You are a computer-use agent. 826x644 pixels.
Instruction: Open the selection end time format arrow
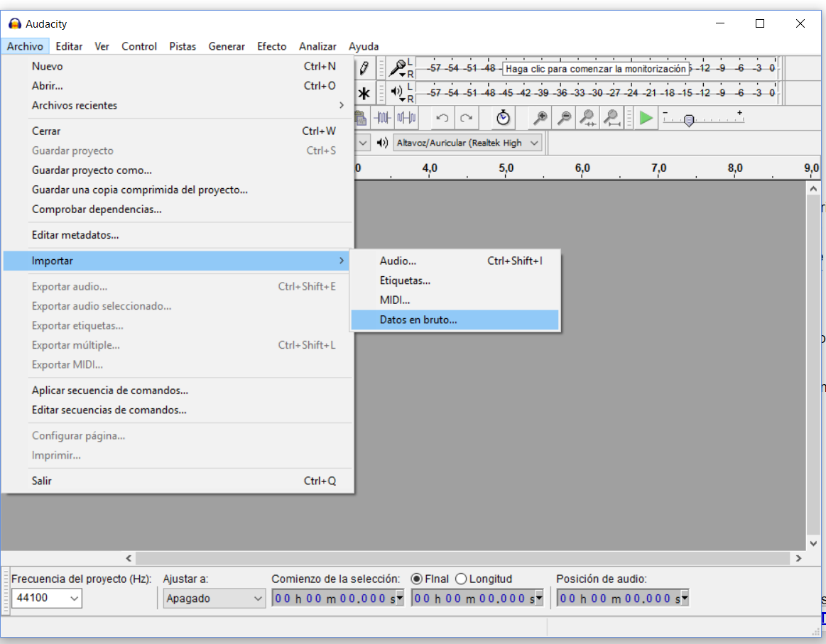tap(539, 598)
